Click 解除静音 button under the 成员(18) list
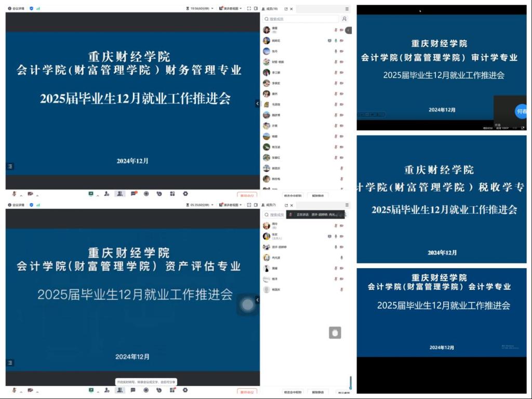The width and height of the screenshot is (532, 399). (318, 196)
